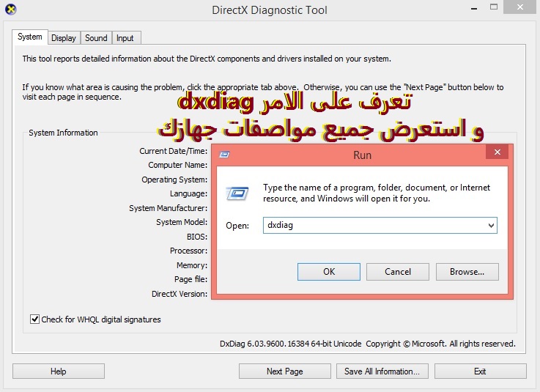Viewport: 540px width, 392px height.
Task: Click the BIOS label
Action: [197, 237]
